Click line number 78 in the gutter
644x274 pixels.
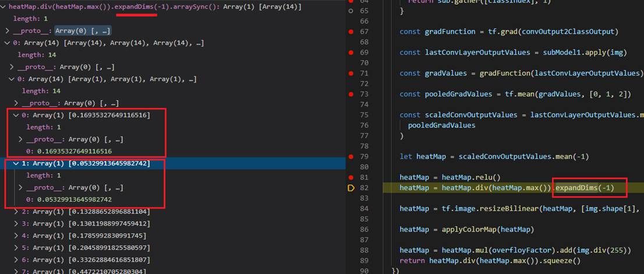[x=364, y=146]
